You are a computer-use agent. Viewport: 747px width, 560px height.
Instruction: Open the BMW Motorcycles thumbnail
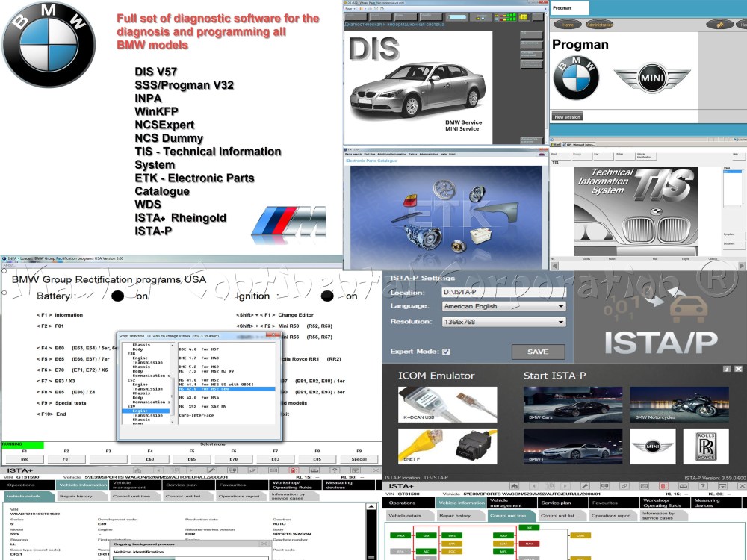679,404
